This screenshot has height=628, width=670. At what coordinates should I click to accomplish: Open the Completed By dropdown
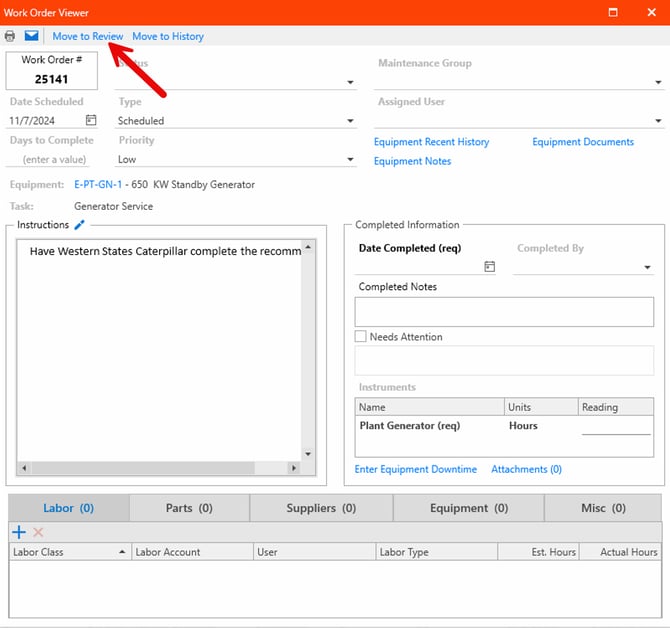click(x=647, y=268)
